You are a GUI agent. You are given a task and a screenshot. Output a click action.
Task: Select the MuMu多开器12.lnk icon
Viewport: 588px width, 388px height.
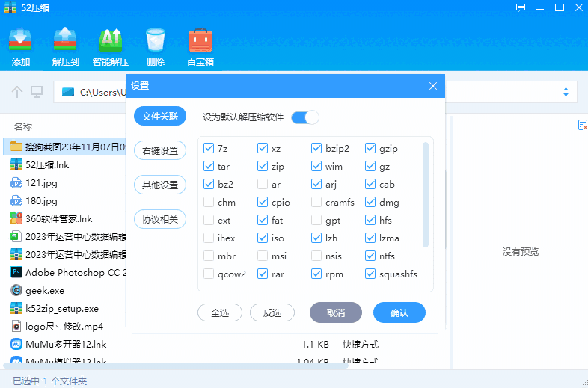(x=16, y=344)
